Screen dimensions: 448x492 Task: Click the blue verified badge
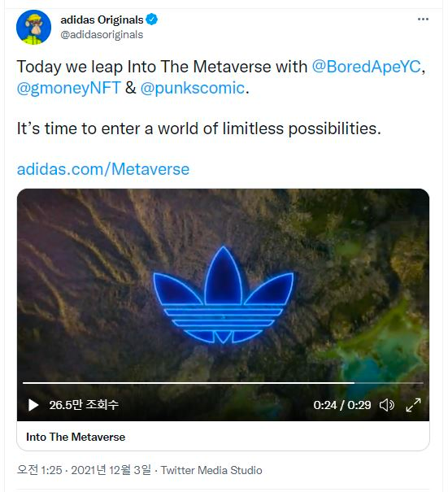(152, 20)
